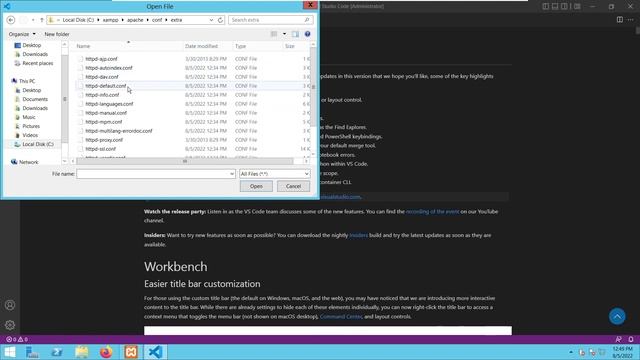Click 'apache' in the address breadcrumb
The height and width of the screenshot is (360, 640).
[135, 20]
